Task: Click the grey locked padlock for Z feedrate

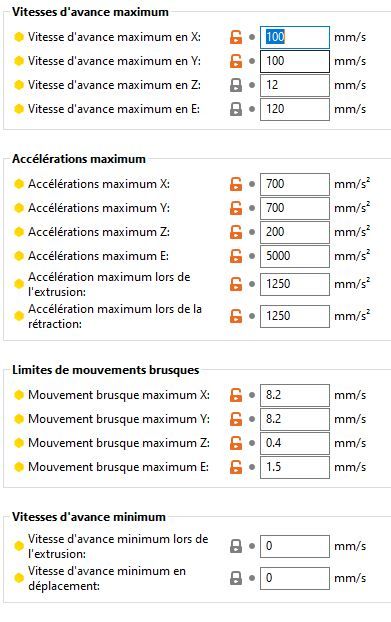Action: 236,85
